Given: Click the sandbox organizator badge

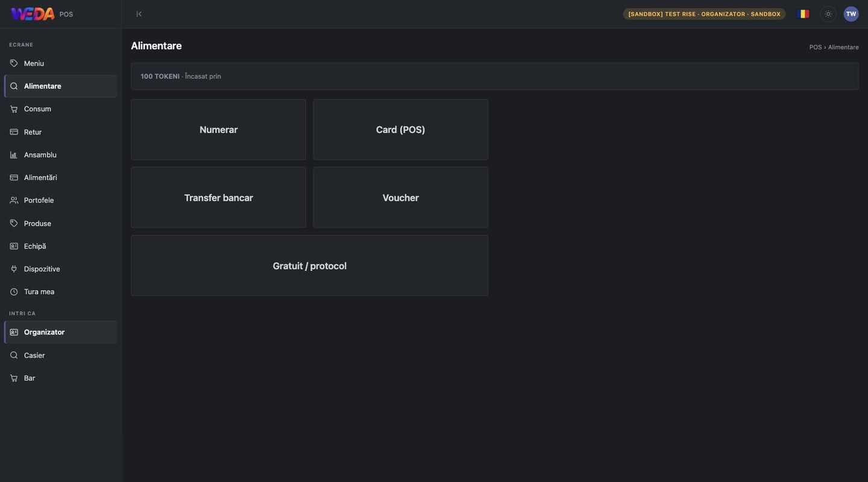Looking at the screenshot, I should 704,14.
